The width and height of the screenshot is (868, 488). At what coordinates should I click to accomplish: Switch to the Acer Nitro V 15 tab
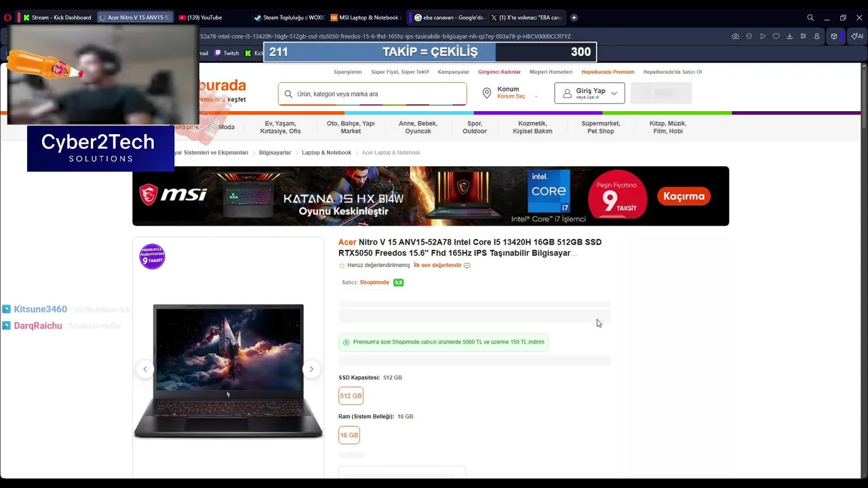(x=134, y=18)
